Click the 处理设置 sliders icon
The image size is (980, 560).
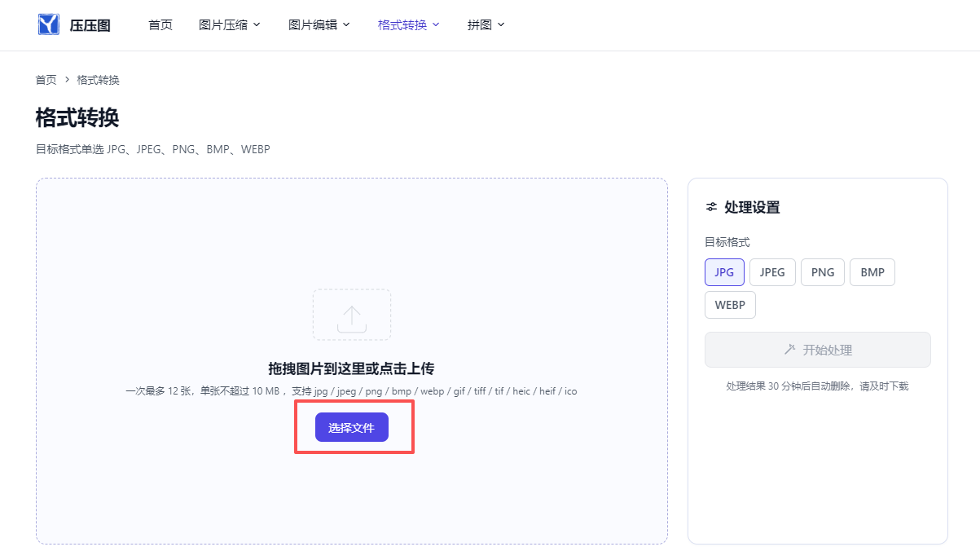pos(712,207)
